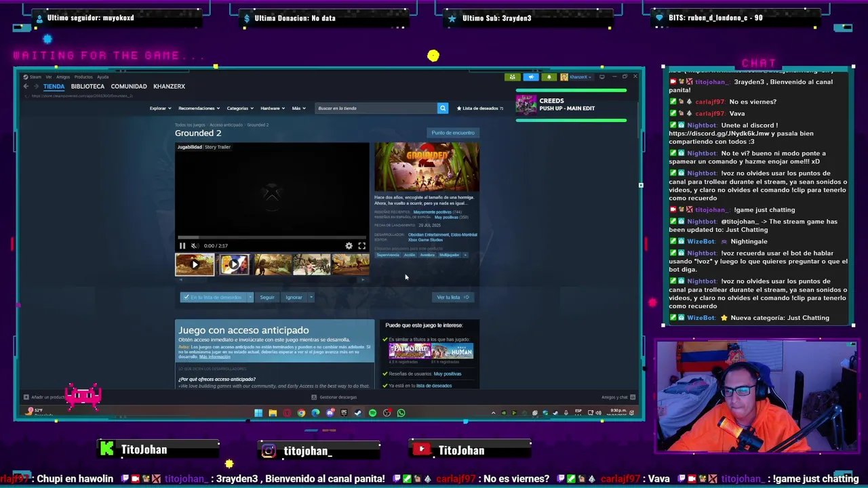
Task: Select the second video thumbnail
Action: coord(234,264)
